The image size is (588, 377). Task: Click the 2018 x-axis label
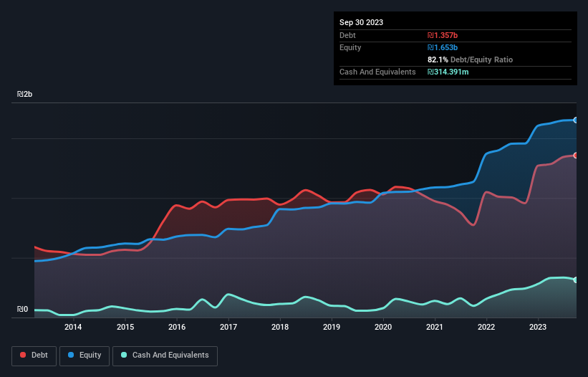coord(280,327)
